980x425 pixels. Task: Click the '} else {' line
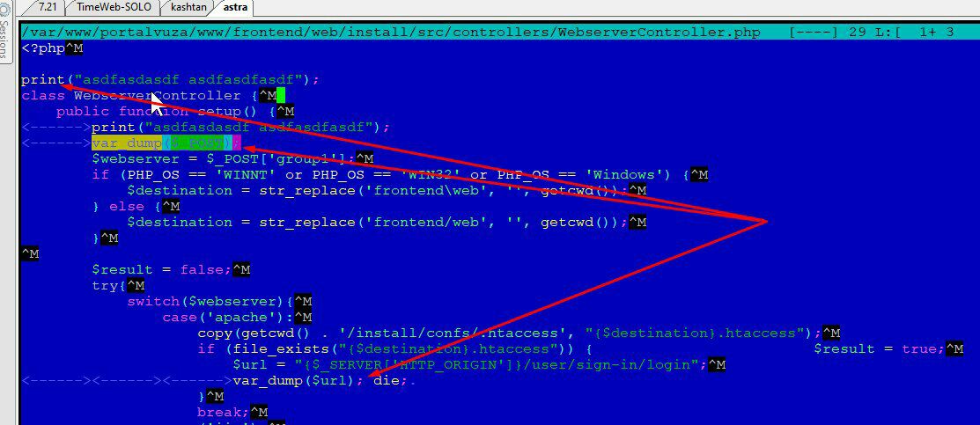coord(127,206)
